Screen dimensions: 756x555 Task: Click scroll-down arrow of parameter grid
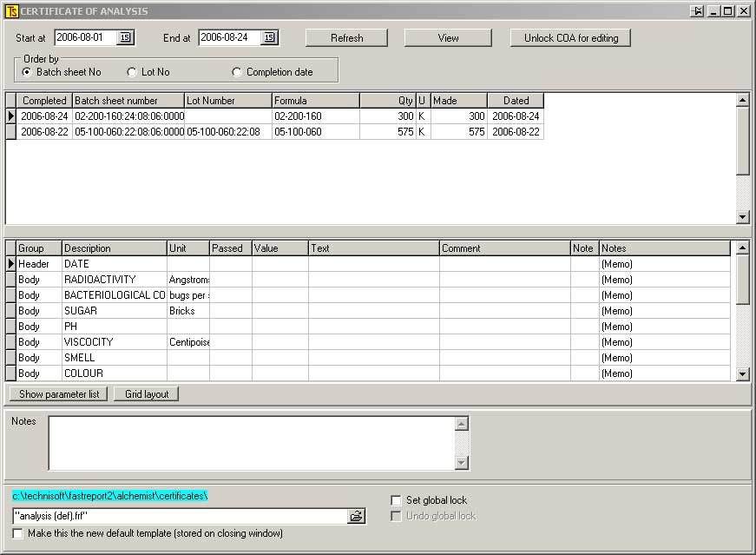[x=742, y=374]
